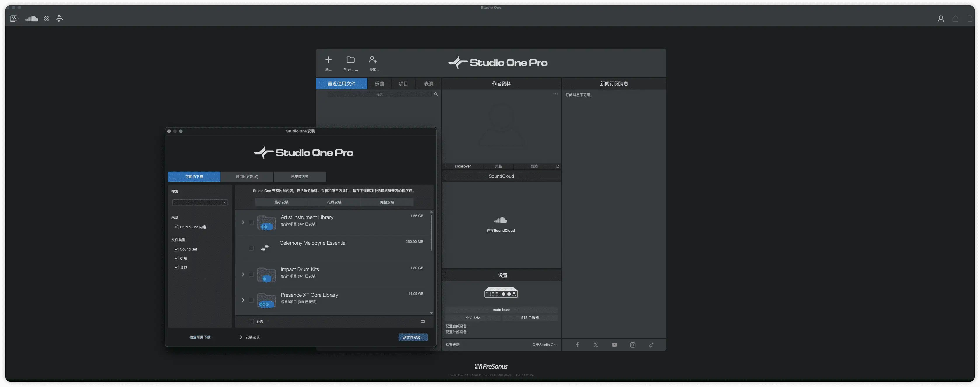Check the Celemony Melodyne Essential checkbox

[x=251, y=248]
